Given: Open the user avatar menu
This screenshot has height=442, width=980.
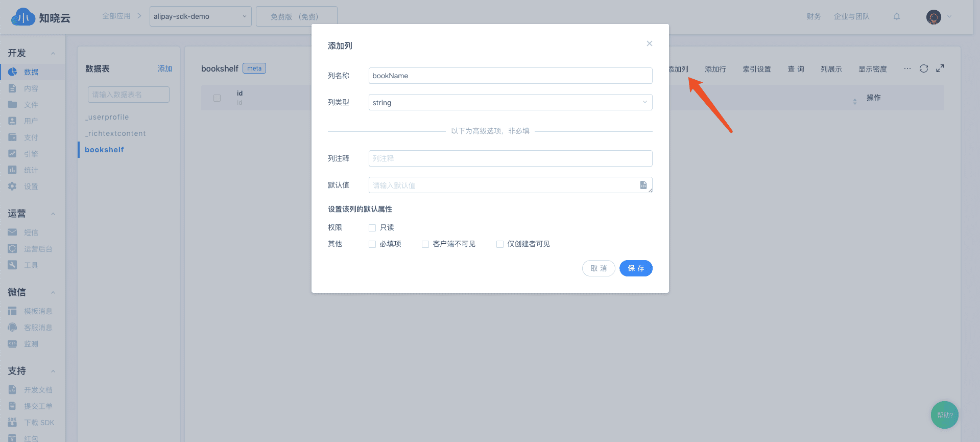Looking at the screenshot, I should pos(934,17).
